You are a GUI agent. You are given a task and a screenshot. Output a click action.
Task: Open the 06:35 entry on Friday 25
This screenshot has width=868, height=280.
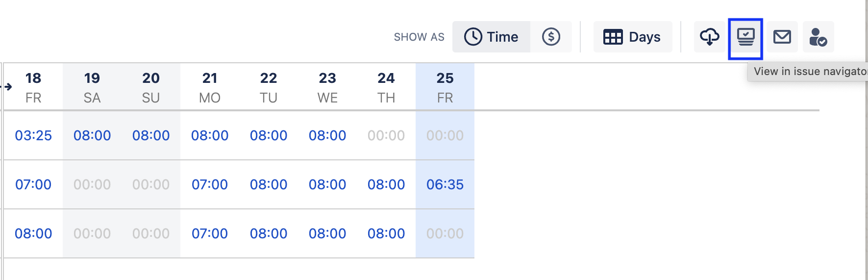(x=445, y=184)
